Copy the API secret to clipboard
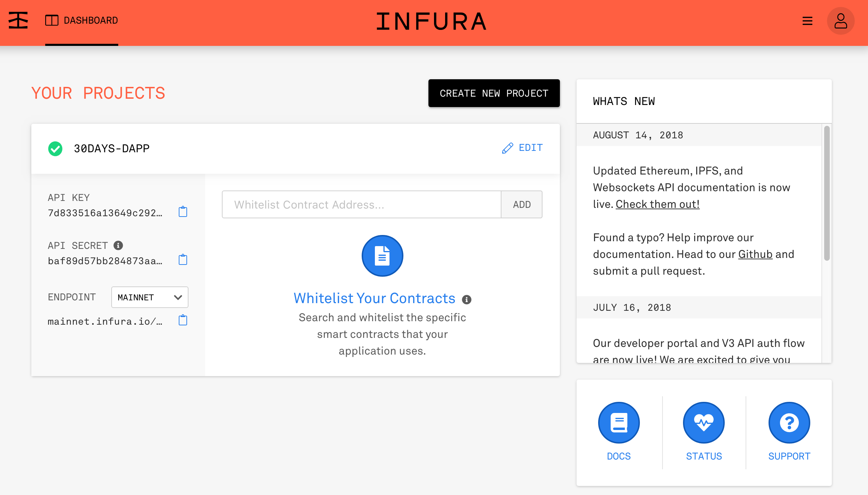The width and height of the screenshot is (868, 495). 183,260
